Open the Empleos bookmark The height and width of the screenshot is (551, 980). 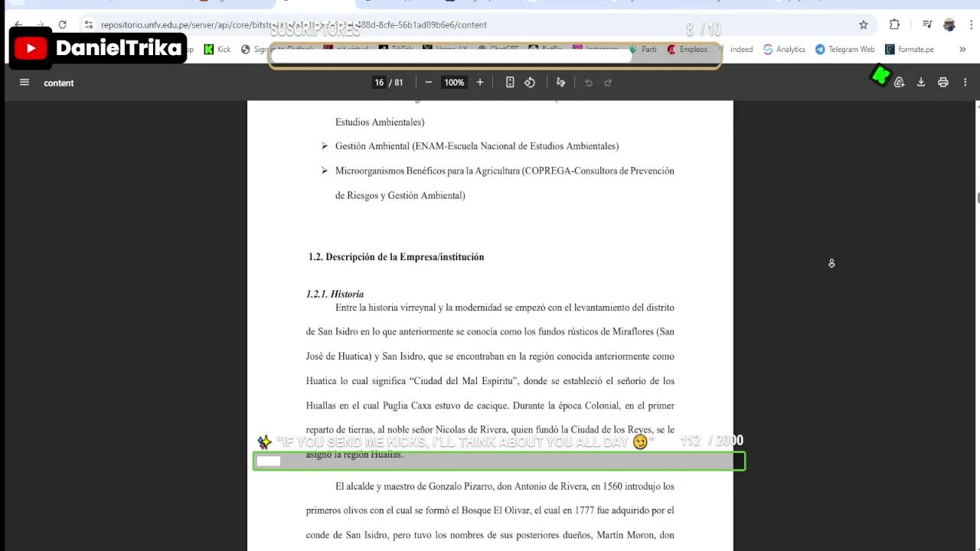tap(687, 49)
